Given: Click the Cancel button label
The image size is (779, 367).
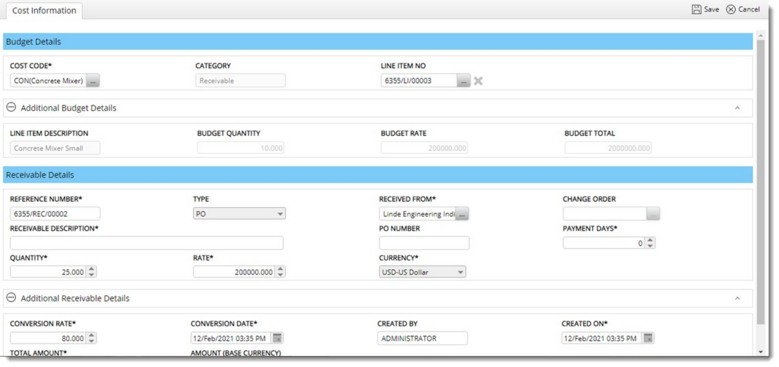Looking at the screenshot, I should [x=749, y=9].
